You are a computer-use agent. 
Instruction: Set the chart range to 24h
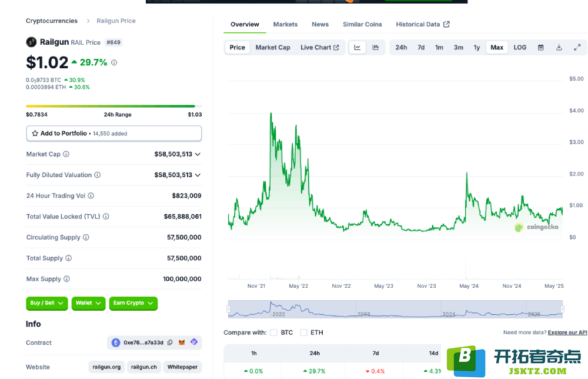(401, 47)
